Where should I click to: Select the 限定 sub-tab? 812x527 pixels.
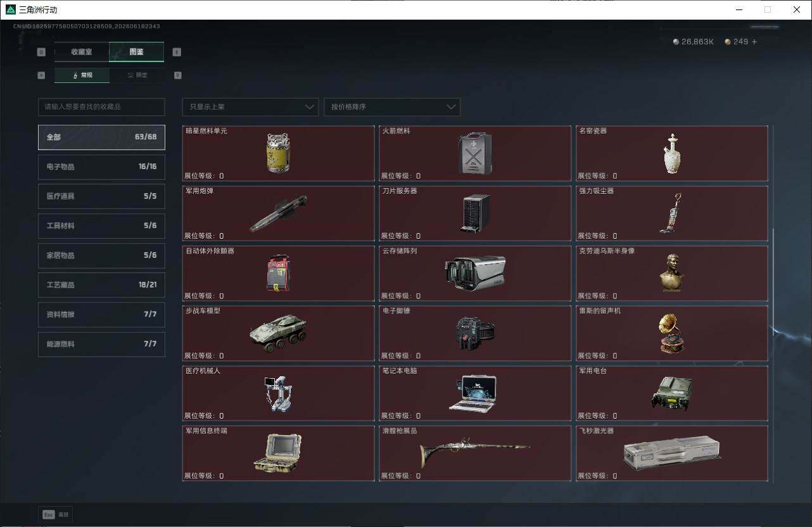pos(137,75)
